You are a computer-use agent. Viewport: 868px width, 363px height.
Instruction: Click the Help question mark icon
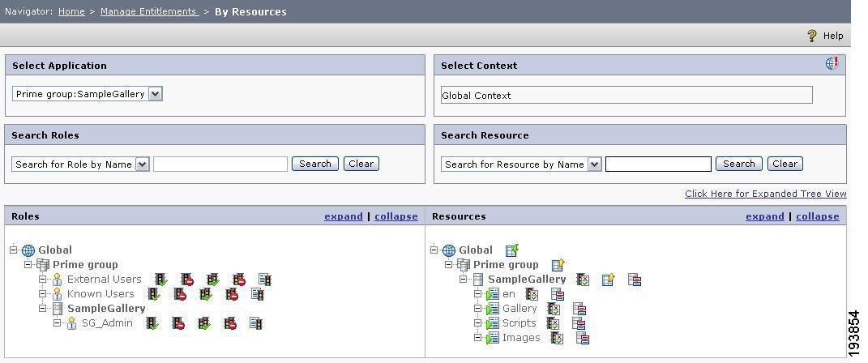coord(811,36)
